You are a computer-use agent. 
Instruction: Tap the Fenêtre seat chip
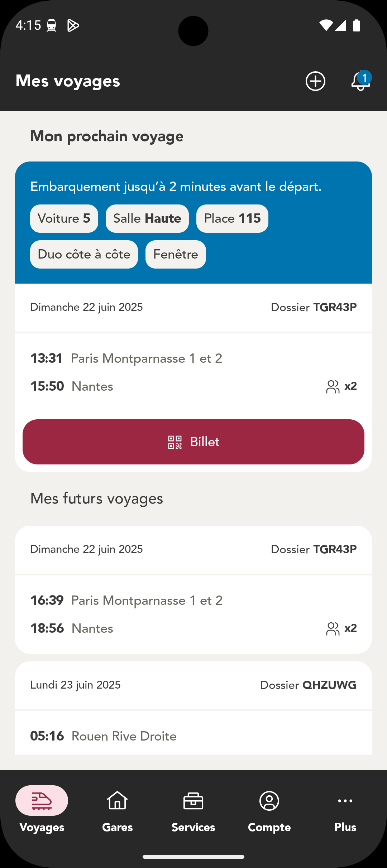(176, 254)
